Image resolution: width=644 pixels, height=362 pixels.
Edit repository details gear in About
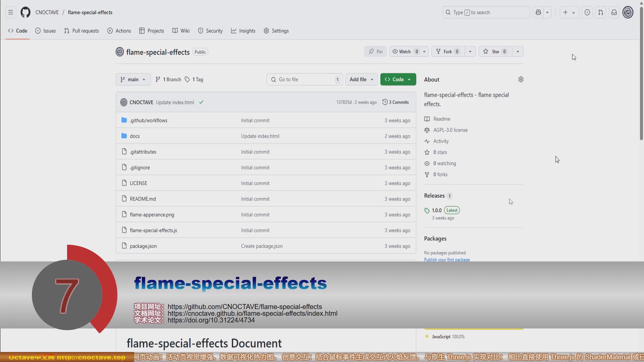coord(521,79)
